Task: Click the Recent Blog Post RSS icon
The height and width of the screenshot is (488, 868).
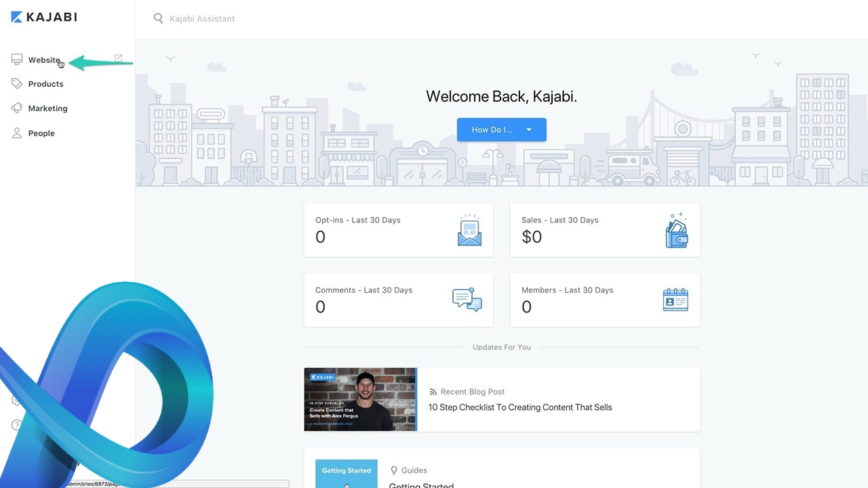Action: coord(433,392)
